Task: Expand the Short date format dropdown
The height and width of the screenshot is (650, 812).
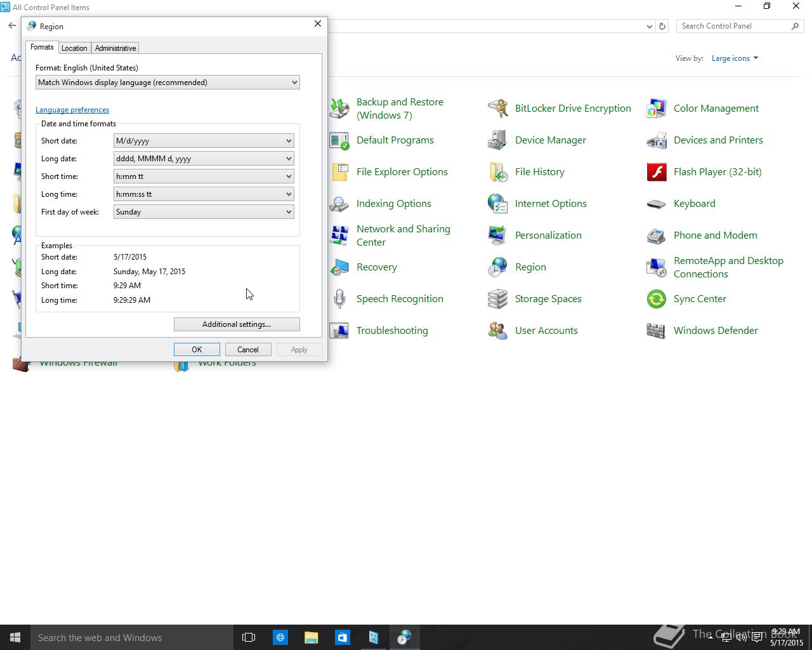Action: pyautogui.click(x=204, y=141)
